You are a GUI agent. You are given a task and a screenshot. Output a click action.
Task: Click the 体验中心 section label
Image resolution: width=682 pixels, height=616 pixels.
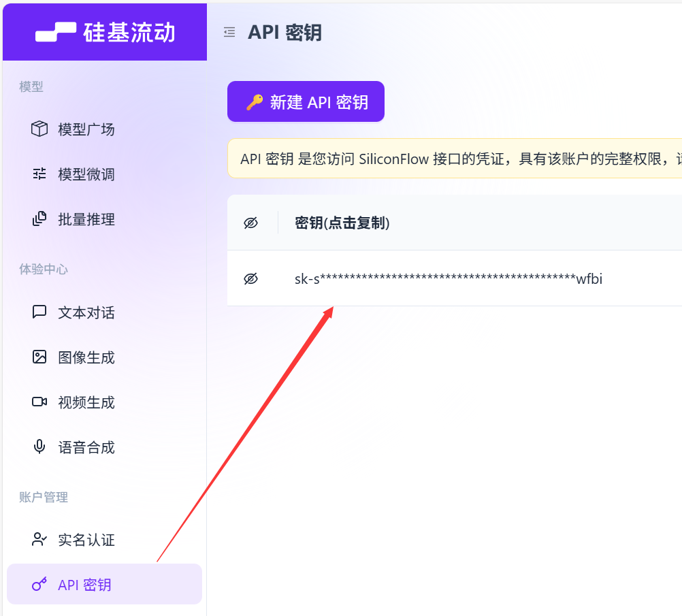pyautogui.click(x=44, y=270)
